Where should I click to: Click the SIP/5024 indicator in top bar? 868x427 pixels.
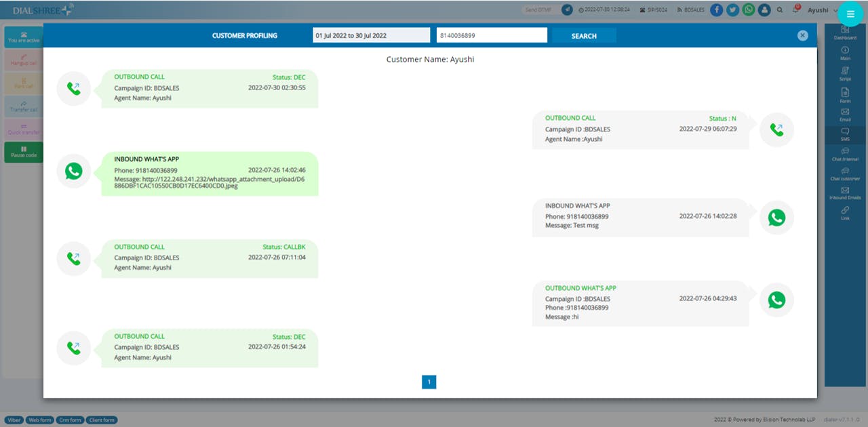point(655,10)
